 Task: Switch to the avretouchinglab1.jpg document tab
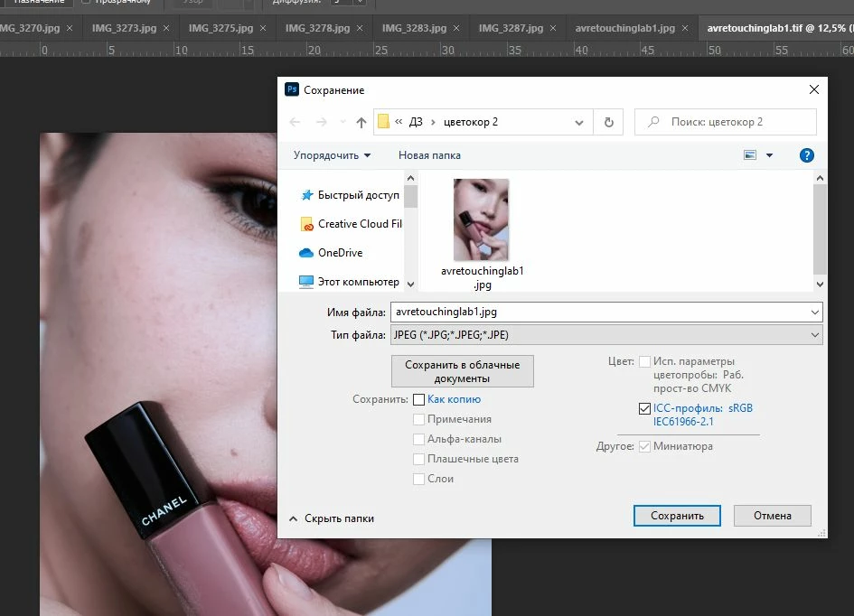[624, 28]
